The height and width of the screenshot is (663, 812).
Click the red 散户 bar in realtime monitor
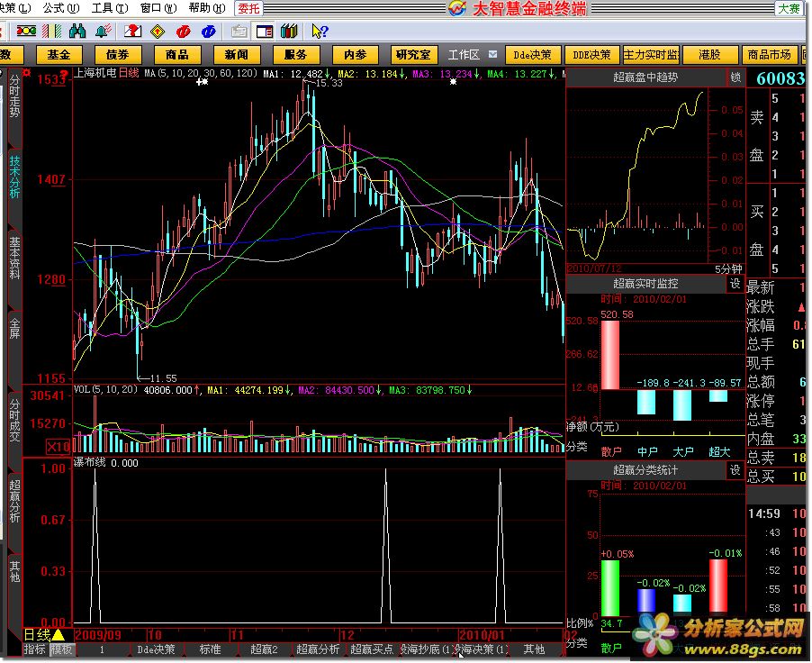coord(610,355)
